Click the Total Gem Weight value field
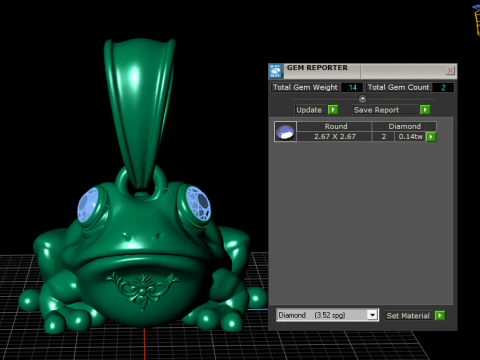 pos(352,87)
